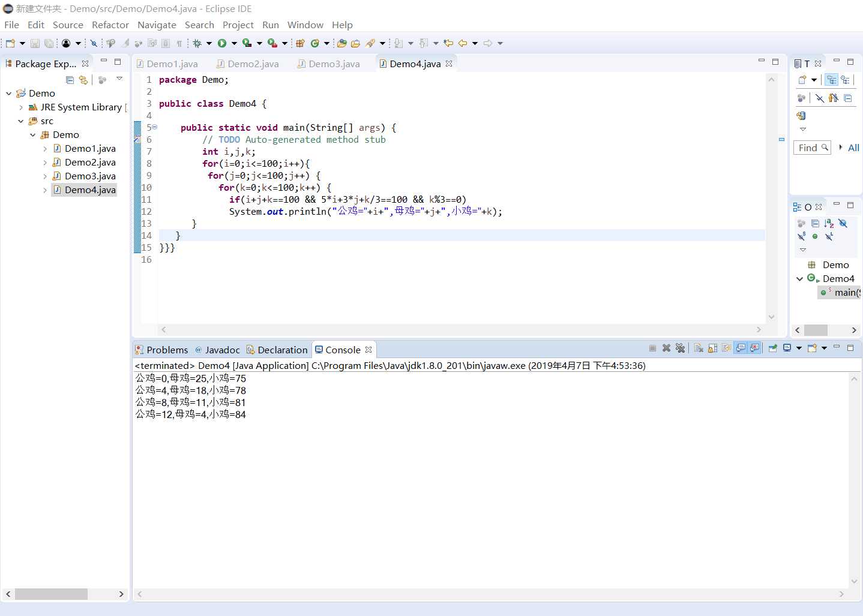The image size is (863, 616).
Task: Click the Open Task folder icon
Action: pos(355,43)
